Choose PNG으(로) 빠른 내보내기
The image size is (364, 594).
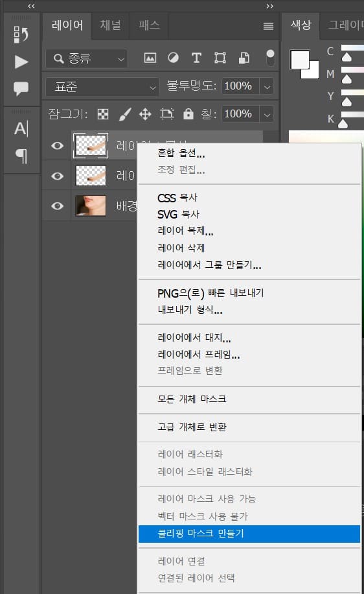click(x=249, y=293)
